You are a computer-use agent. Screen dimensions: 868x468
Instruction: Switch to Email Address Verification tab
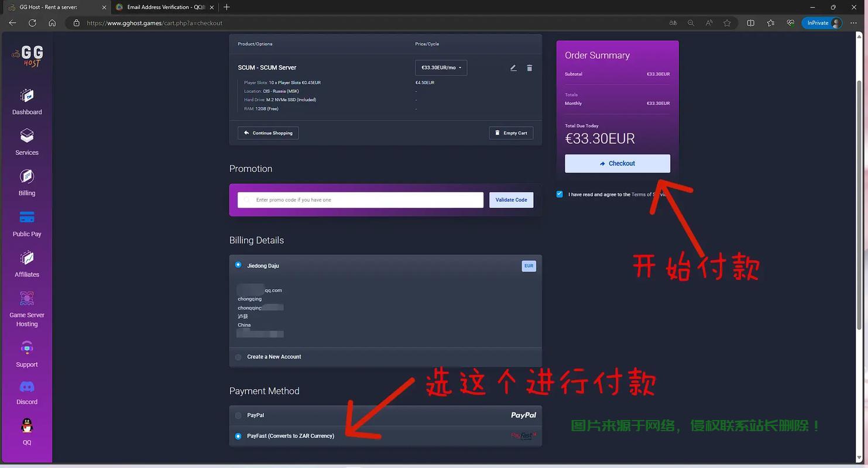click(164, 7)
